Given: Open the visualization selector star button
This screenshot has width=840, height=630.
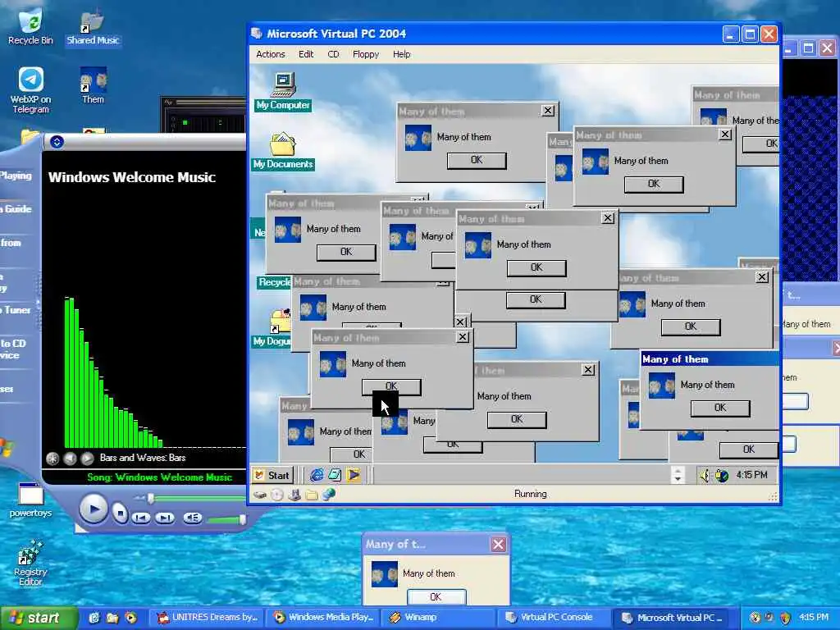Looking at the screenshot, I should point(52,459).
